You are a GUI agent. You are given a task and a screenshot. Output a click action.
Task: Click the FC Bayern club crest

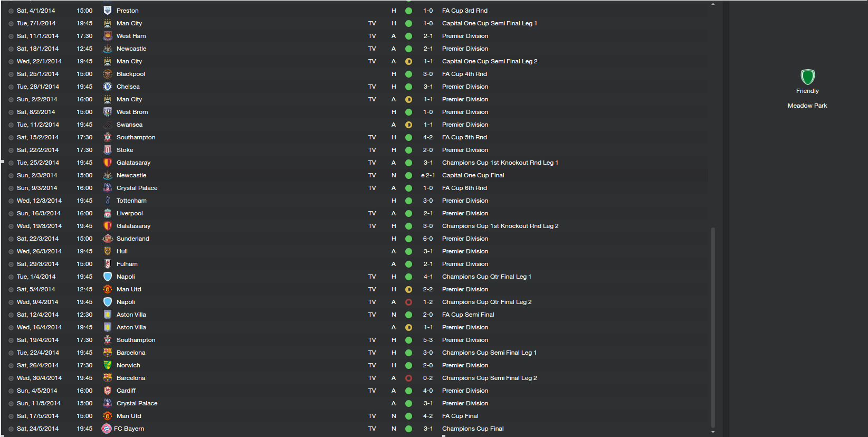point(107,429)
